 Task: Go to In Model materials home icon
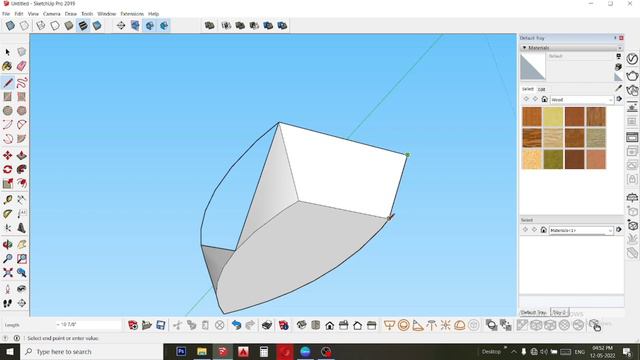point(544,99)
